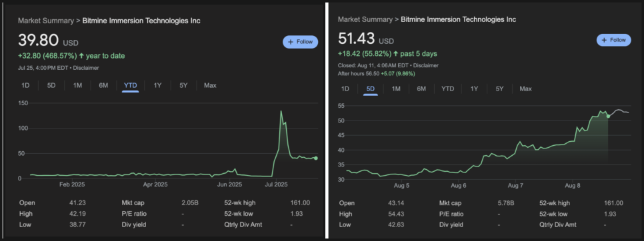The height and width of the screenshot is (241, 644).
Task: Select 1Y tab in right chart
Action: [475, 89]
